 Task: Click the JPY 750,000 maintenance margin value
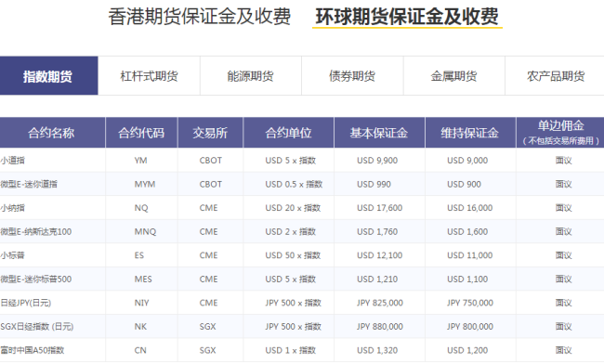tap(470, 303)
